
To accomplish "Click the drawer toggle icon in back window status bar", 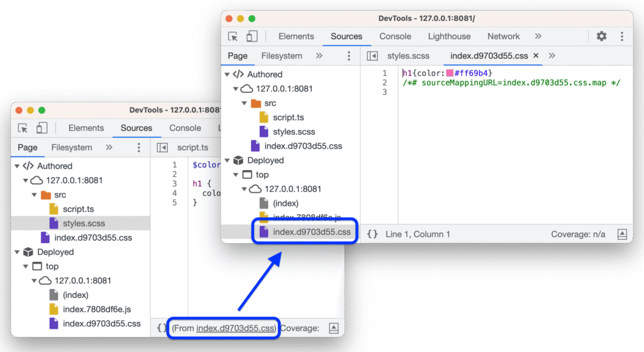I will coord(334,328).
